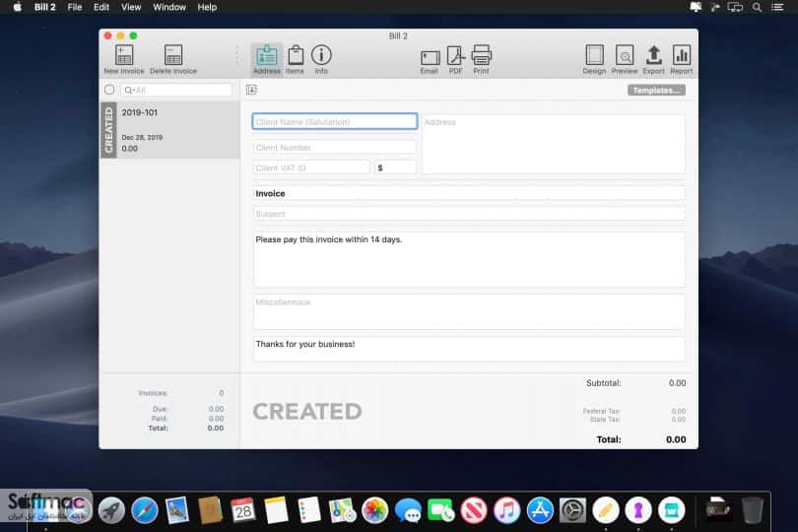Click into the Subject field
Viewport: 798px width, 532px height.
[x=469, y=214]
